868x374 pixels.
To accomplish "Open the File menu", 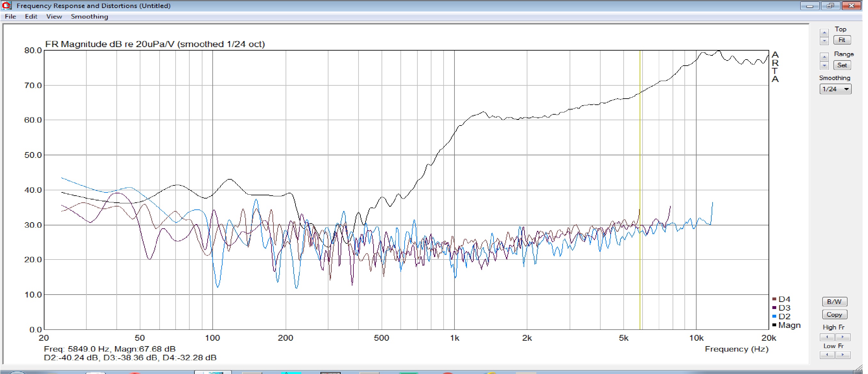I will (x=10, y=17).
